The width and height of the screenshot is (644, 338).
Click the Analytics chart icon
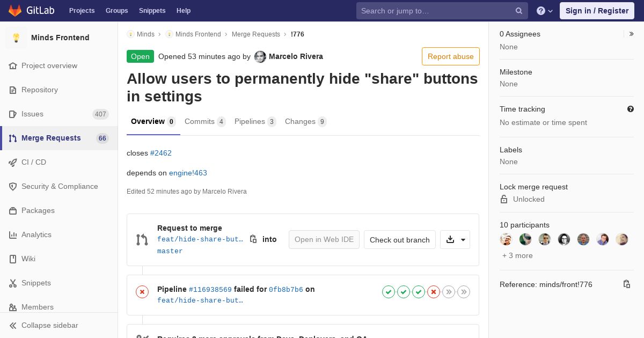pyautogui.click(x=13, y=235)
